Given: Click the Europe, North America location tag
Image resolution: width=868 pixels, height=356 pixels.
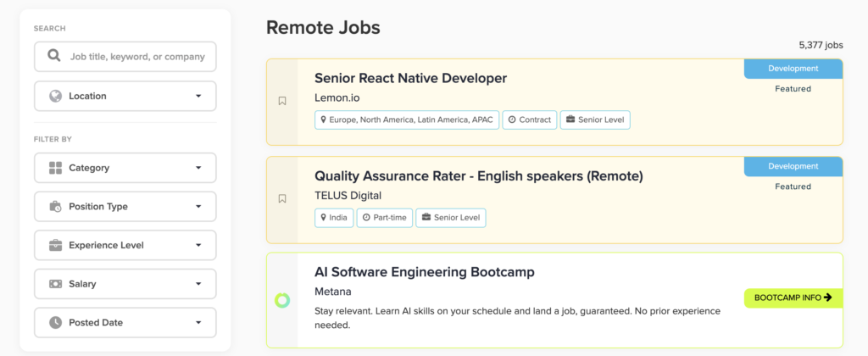Looking at the screenshot, I should point(407,120).
